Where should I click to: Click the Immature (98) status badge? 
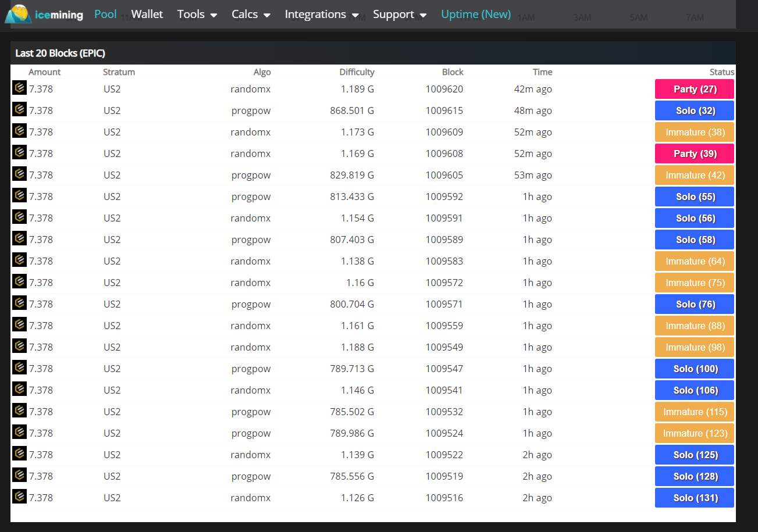point(695,347)
